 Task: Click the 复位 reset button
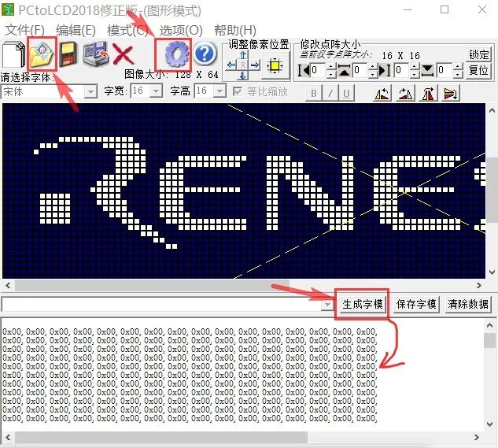point(479,70)
